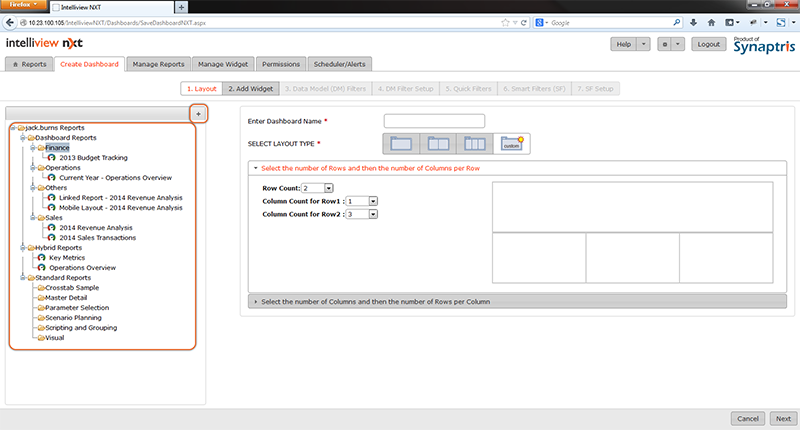Click Key Metrics report icon
The width and height of the screenshot is (800, 430).
coord(41,258)
